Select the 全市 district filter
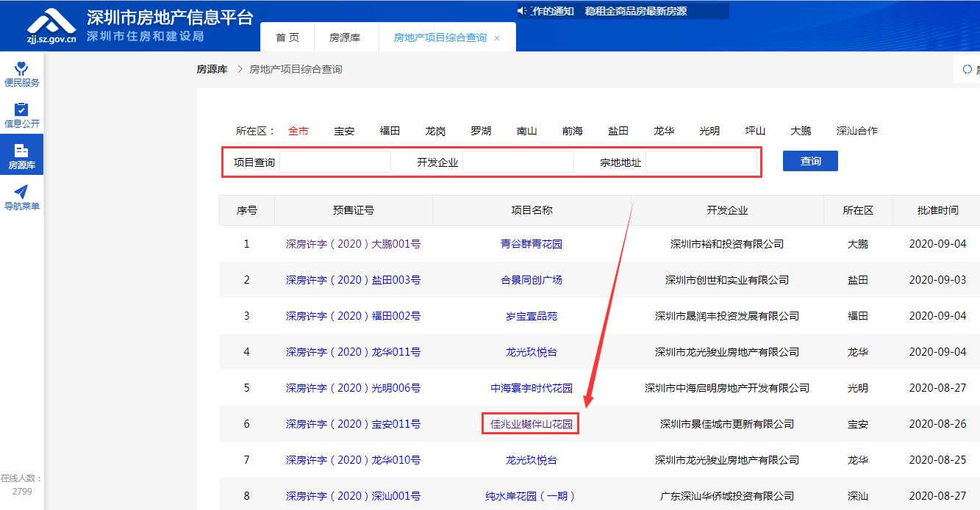980x510 pixels. (x=299, y=130)
